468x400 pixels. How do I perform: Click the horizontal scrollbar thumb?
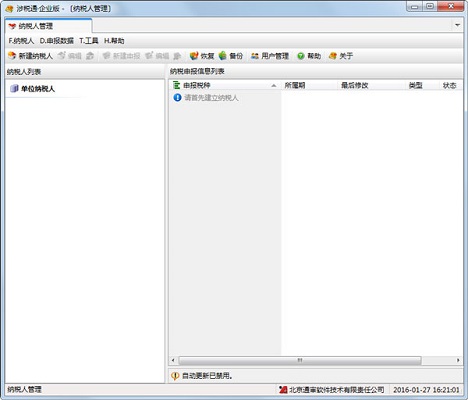pos(300,360)
